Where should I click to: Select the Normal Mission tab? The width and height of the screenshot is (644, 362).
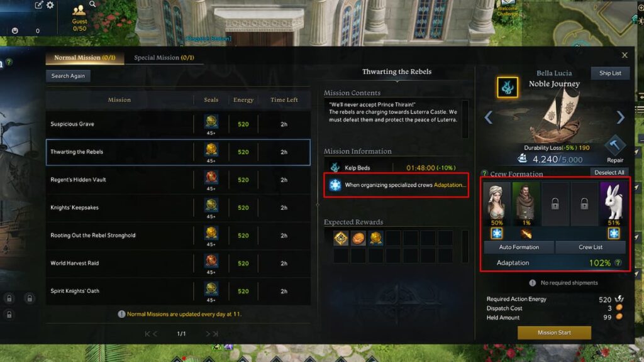coord(85,57)
